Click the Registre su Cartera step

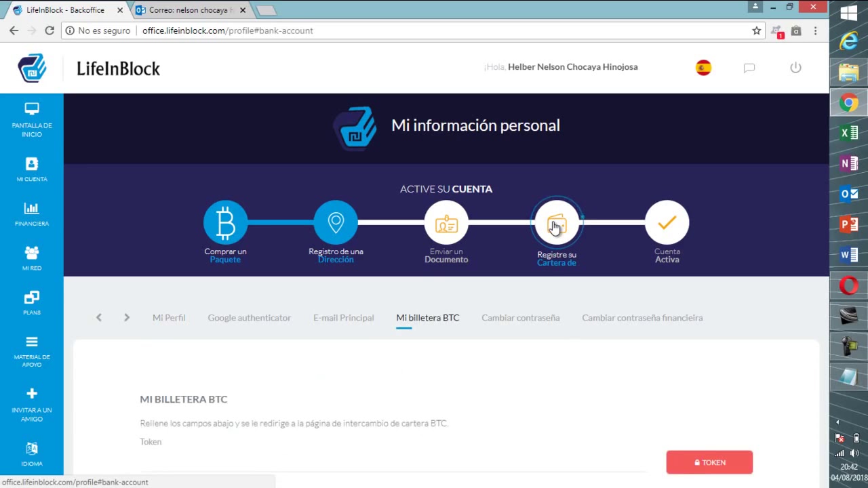557,222
